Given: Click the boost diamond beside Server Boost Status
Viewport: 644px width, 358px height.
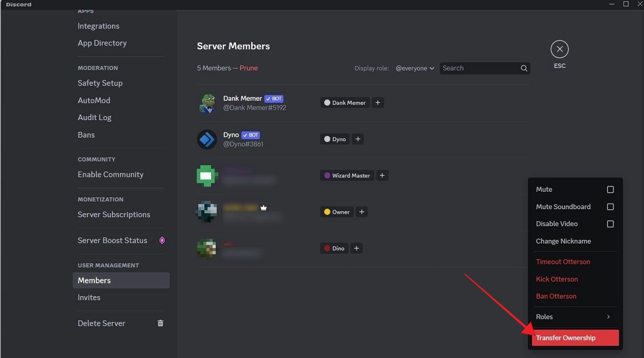Looking at the screenshot, I should tap(163, 240).
